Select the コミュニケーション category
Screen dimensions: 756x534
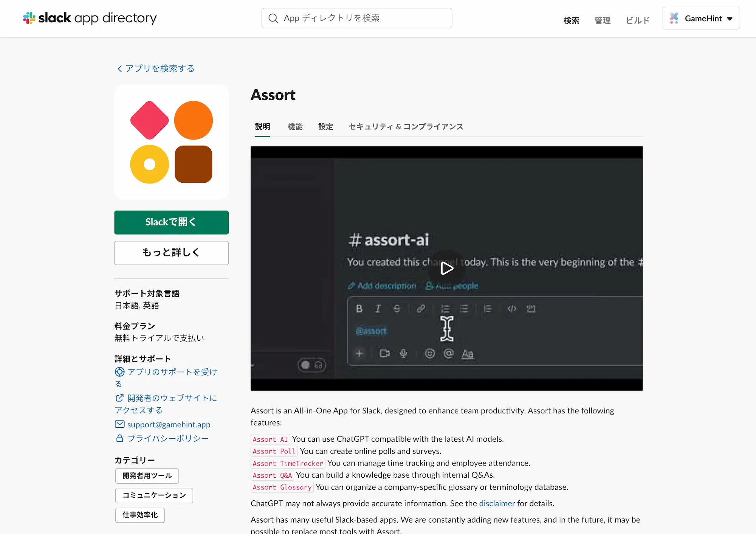point(154,495)
